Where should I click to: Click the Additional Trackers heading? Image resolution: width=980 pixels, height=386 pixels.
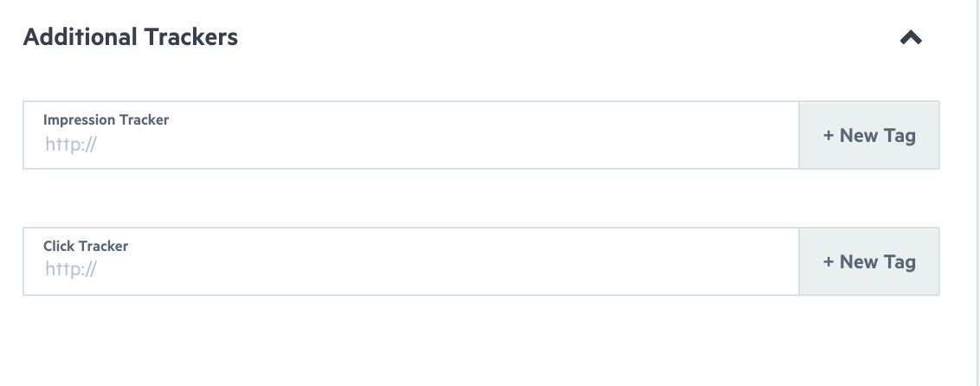coord(131,37)
